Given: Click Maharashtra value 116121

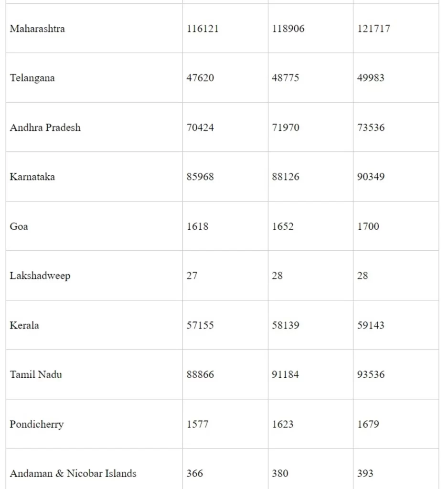Looking at the screenshot, I should point(203,29).
